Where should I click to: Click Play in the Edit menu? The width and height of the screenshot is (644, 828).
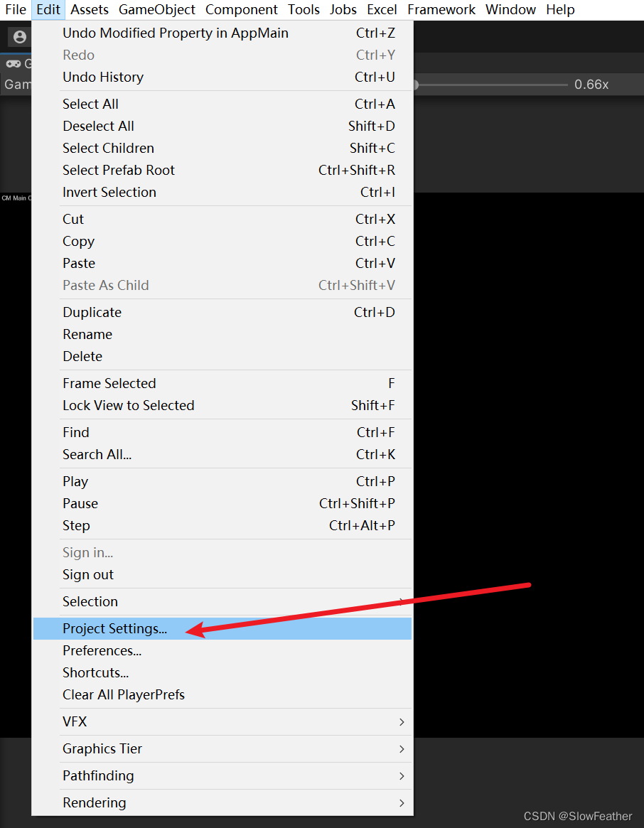(75, 481)
